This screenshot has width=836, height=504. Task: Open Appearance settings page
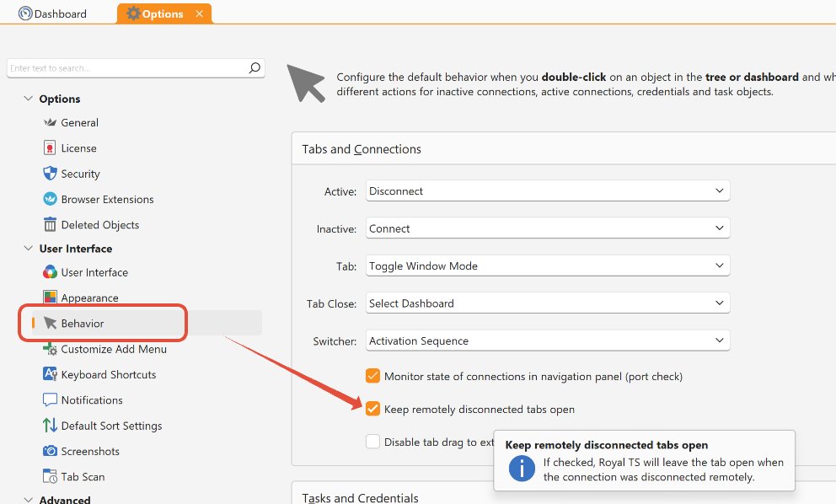(x=89, y=298)
